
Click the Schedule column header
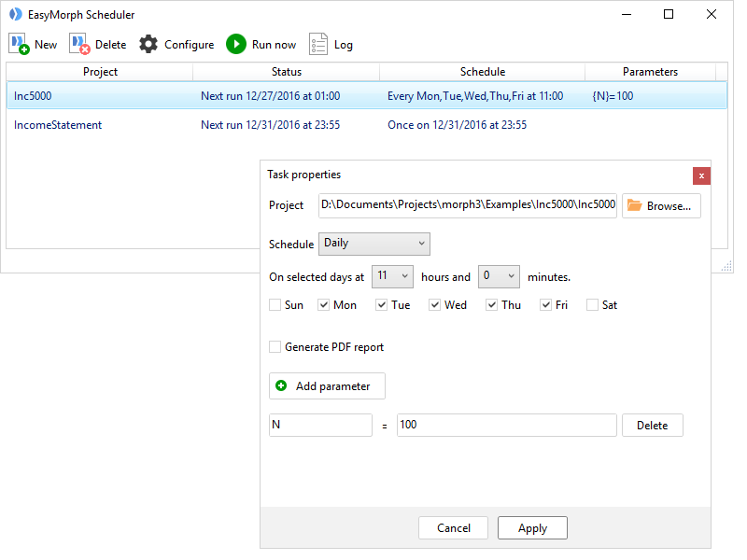482,72
